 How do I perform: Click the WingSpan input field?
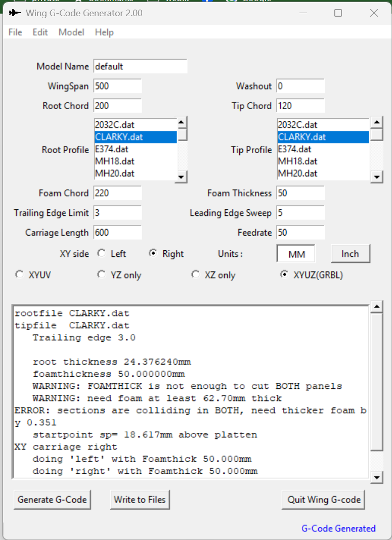(x=117, y=86)
